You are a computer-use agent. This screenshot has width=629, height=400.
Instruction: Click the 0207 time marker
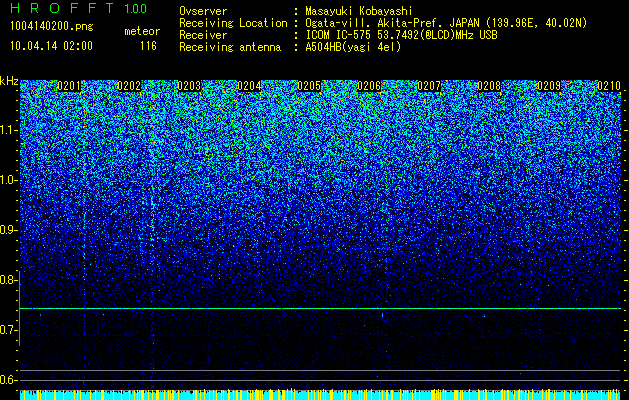[x=429, y=86]
